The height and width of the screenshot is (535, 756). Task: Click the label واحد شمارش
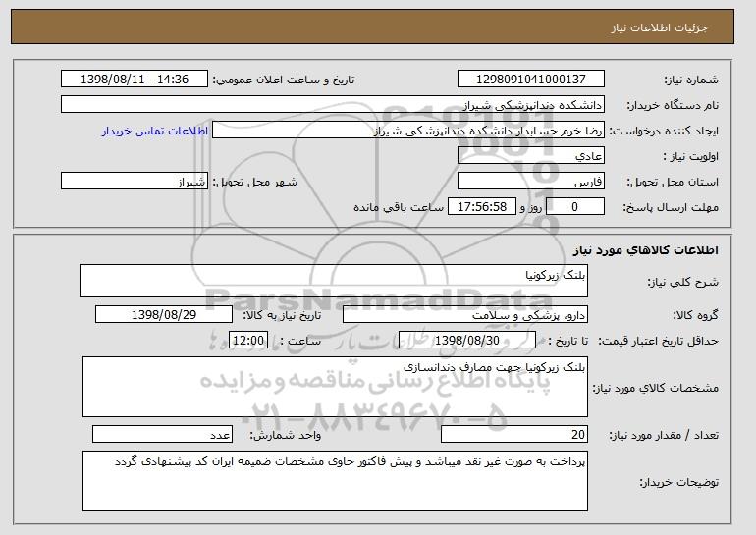pos(286,435)
